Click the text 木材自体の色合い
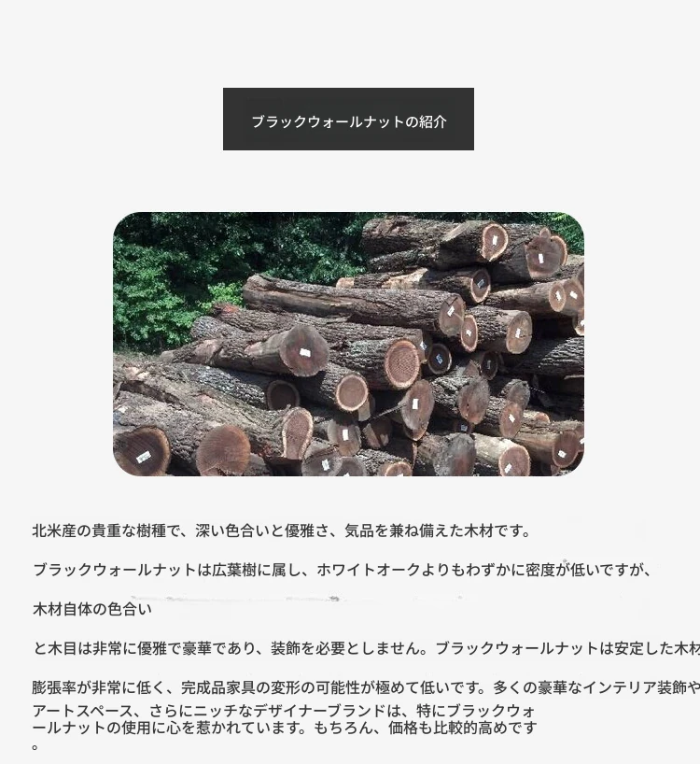Viewport: 700px width, 764px height. (x=92, y=609)
